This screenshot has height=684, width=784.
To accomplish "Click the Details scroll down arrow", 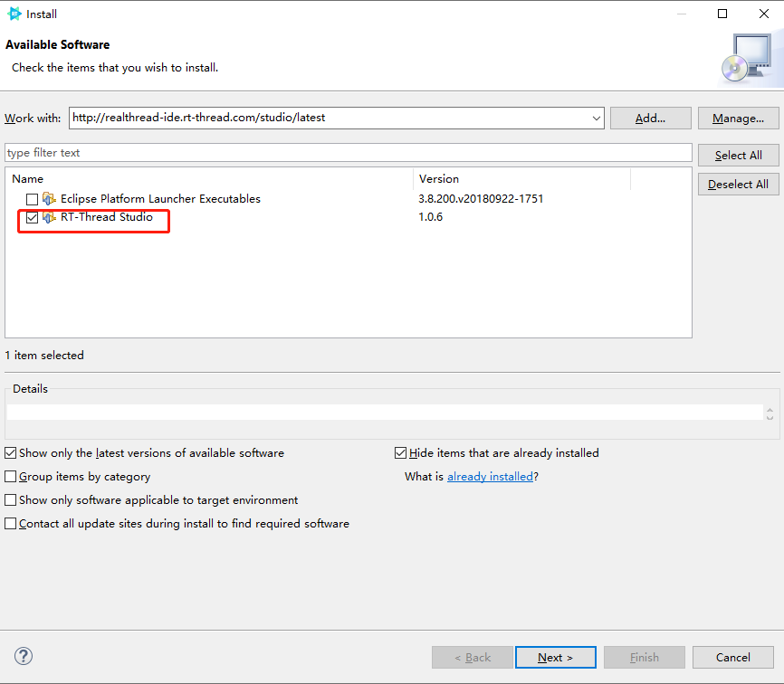I will [770, 417].
